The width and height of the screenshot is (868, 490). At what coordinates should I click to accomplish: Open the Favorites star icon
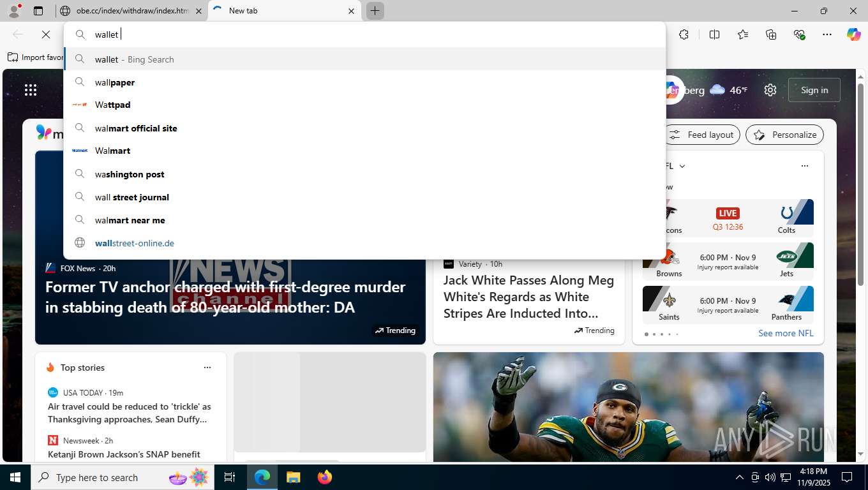743,34
